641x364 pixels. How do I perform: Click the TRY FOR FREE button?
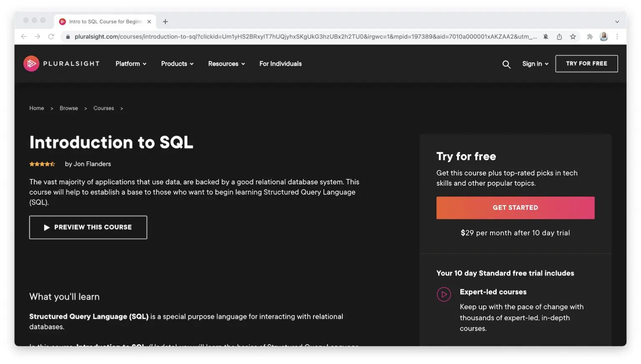pos(586,63)
